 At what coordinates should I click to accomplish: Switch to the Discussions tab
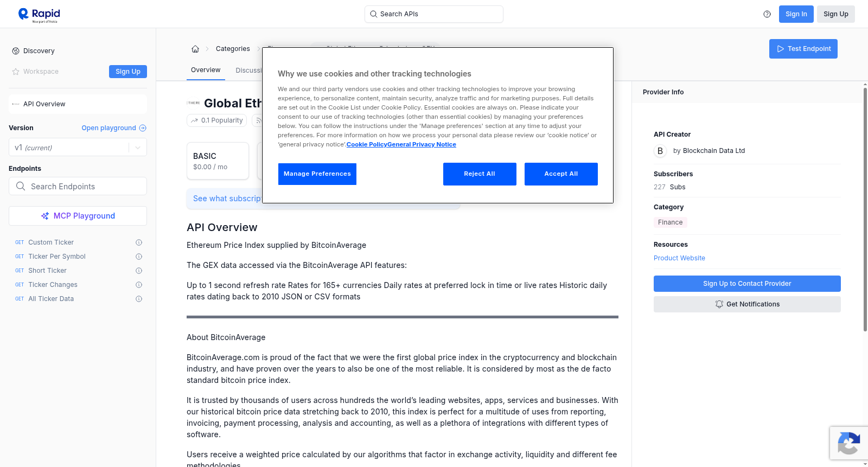click(x=249, y=71)
